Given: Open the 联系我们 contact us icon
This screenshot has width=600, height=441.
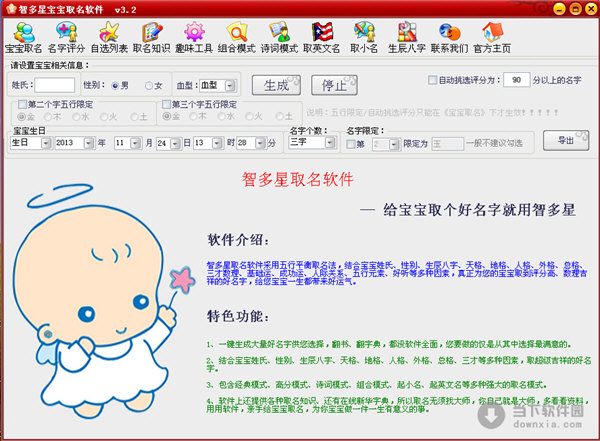Looking at the screenshot, I should click(449, 38).
